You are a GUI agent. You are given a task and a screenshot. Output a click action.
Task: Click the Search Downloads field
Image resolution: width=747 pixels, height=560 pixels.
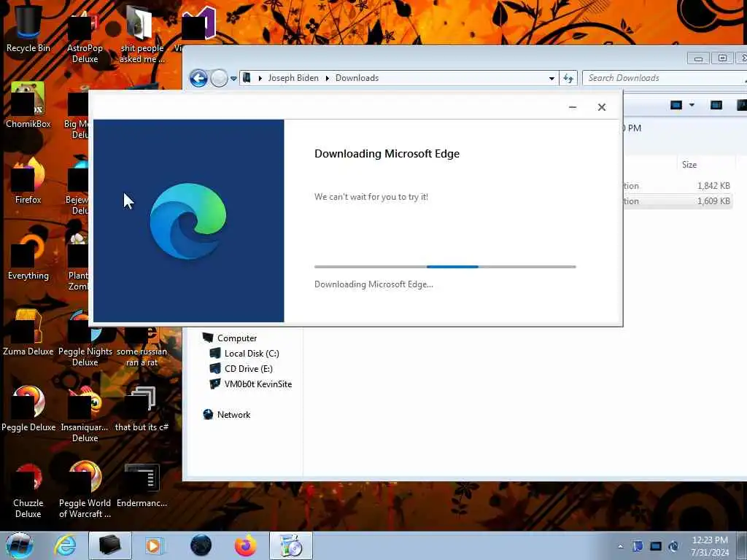pos(664,78)
